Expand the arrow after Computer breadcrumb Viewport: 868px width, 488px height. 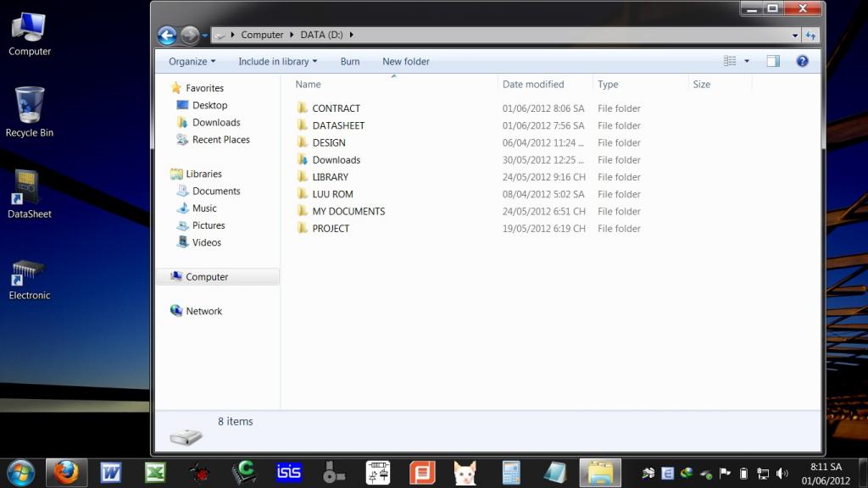pos(292,35)
